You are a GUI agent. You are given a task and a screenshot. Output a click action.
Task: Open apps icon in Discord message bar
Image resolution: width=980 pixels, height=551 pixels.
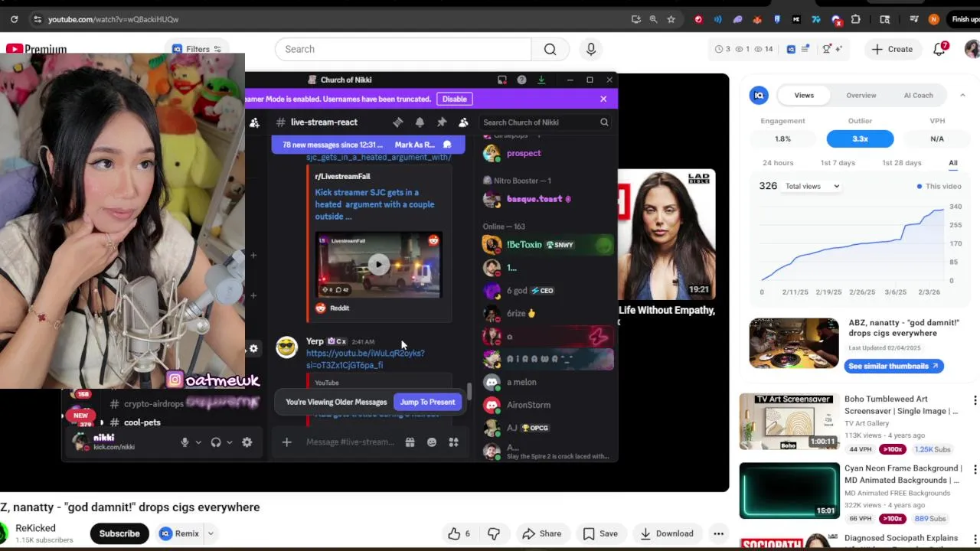coord(453,442)
